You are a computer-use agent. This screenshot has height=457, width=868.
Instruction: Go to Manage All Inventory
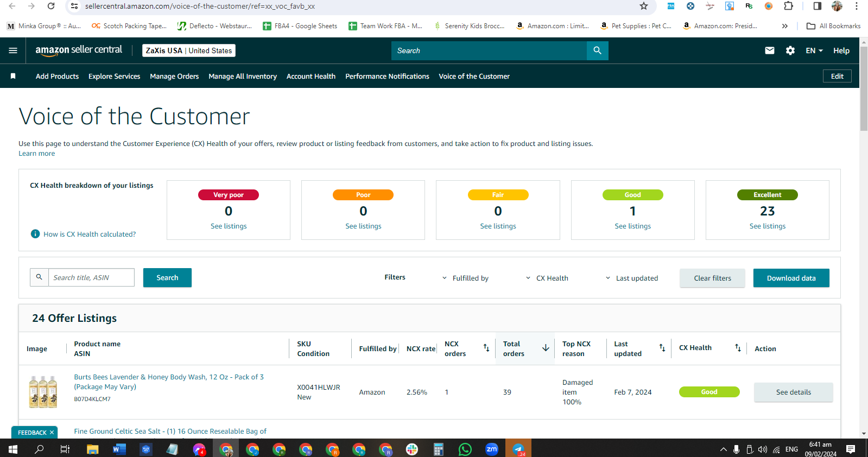pyautogui.click(x=243, y=76)
